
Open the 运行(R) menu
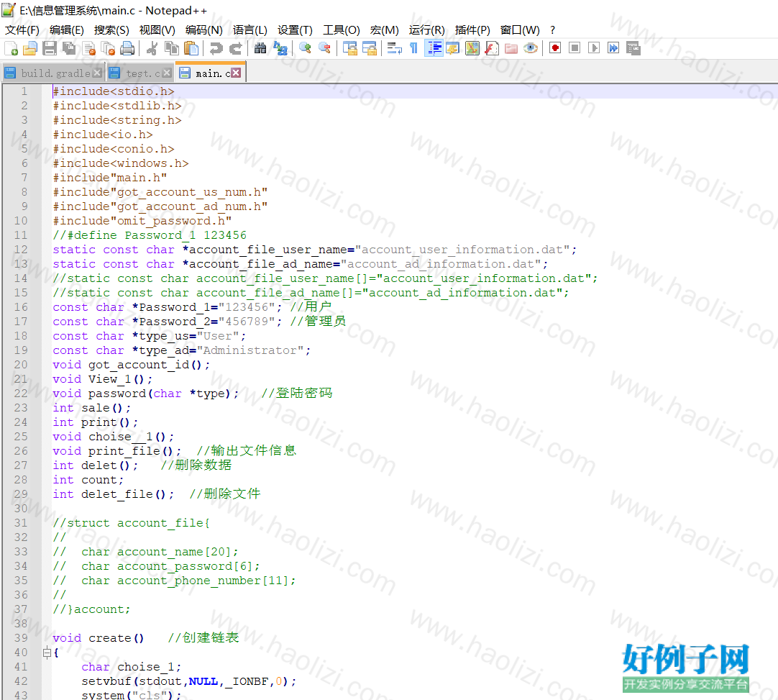426,29
